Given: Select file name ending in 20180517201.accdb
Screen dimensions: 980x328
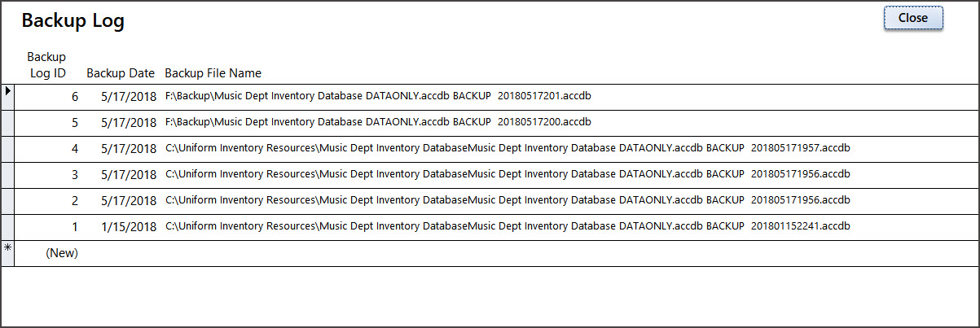Looking at the screenshot, I should 378,96.
